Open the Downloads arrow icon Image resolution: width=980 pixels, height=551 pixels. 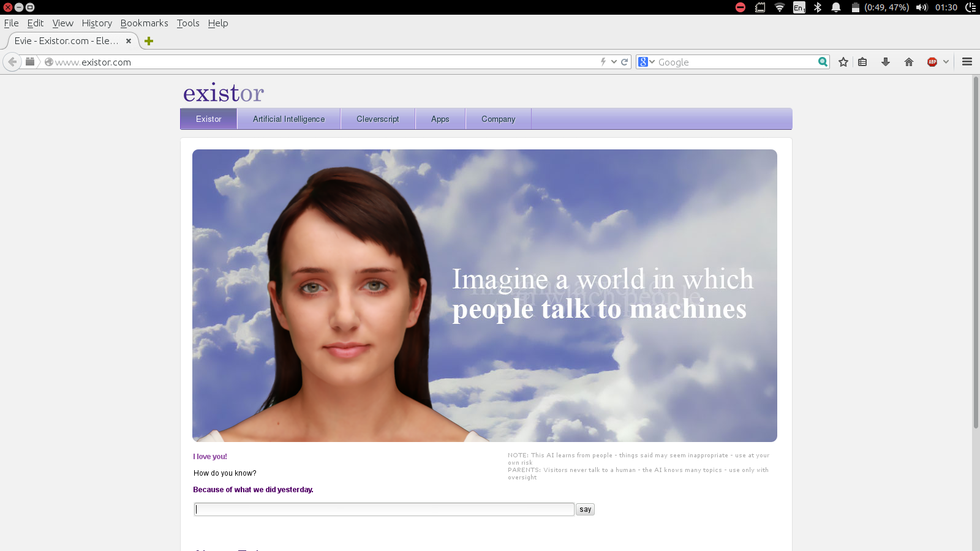(885, 62)
